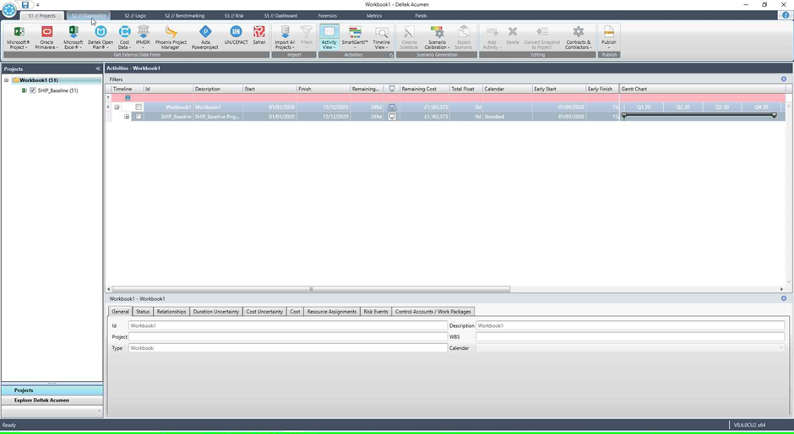Image resolution: width=794 pixels, height=434 pixels.
Task: Import data from Safran
Action: click(x=259, y=35)
